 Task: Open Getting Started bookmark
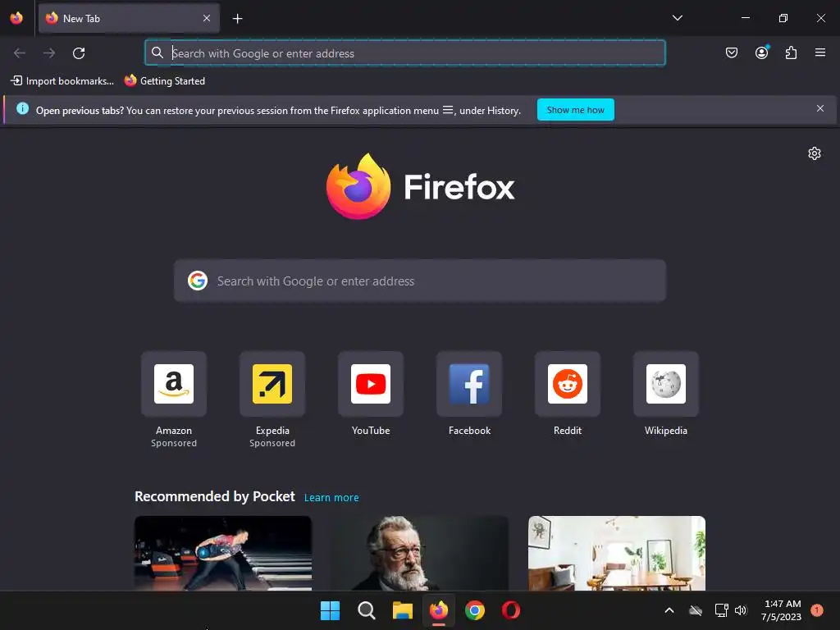(x=165, y=81)
